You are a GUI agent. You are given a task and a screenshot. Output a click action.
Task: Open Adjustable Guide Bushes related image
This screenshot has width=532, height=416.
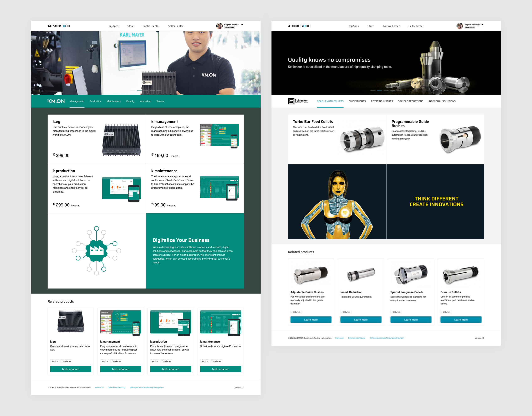coord(311,275)
